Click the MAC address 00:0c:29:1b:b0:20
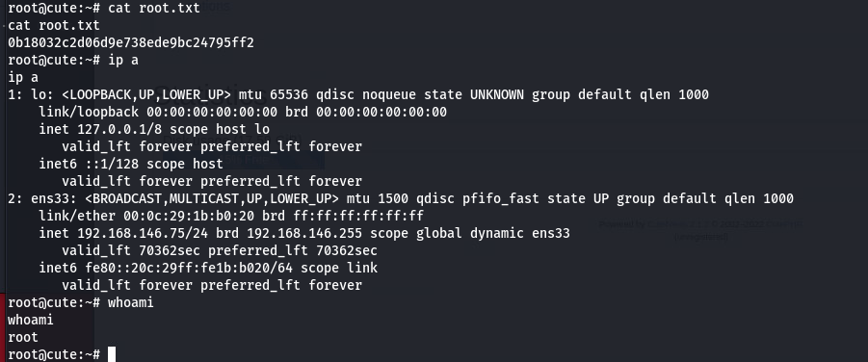This screenshot has height=362, width=868. [x=189, y=216]
